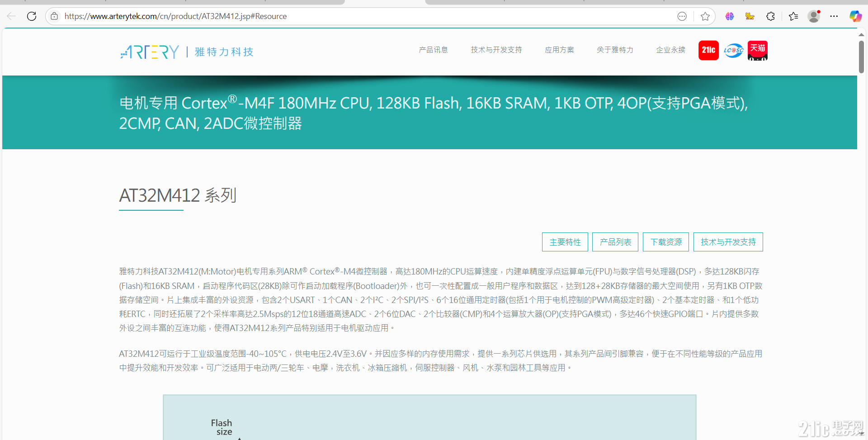Click scrollbar up arrow

[x=861, y=34]
